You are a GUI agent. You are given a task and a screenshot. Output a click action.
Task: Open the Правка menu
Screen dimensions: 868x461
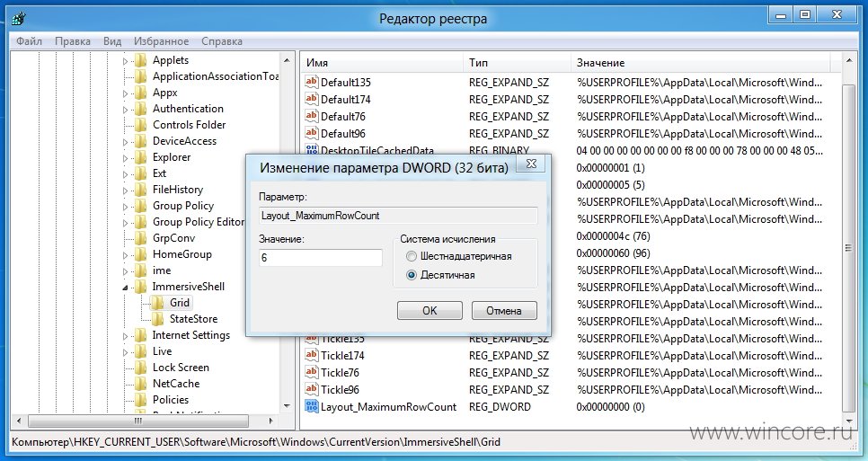73,41
